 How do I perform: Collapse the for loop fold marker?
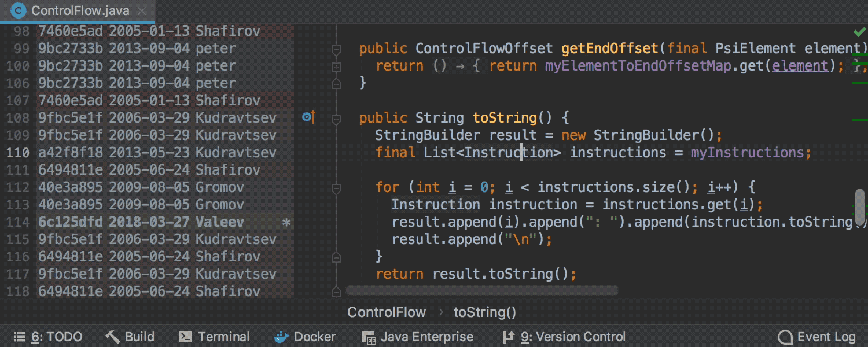336,189
